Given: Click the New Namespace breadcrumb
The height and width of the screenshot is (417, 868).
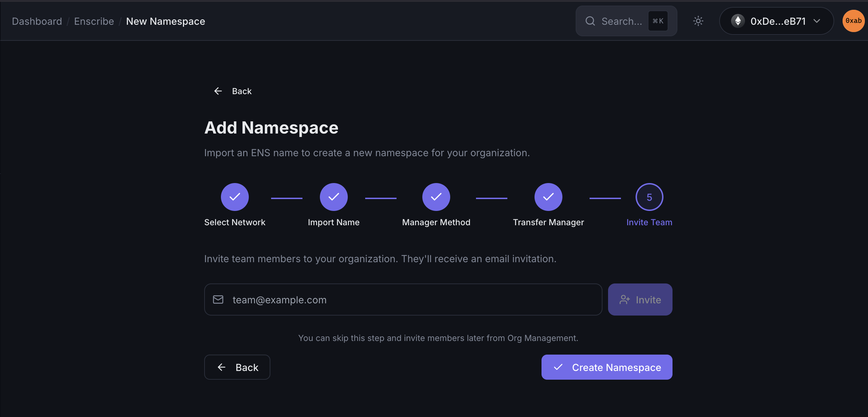Looking at the screenshot, I should [166, 21].
